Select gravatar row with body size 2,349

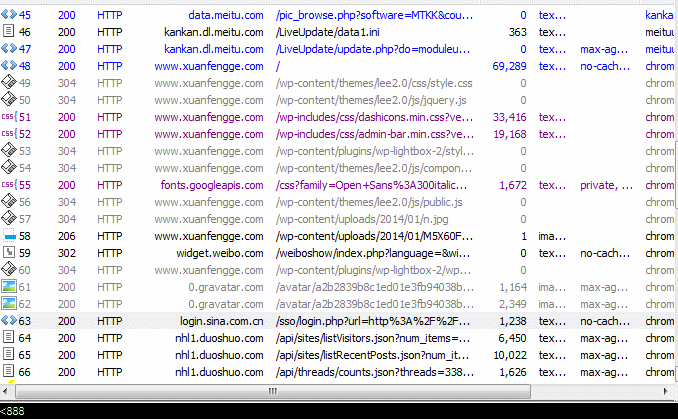pyautogui.click(x=339, y=304)
